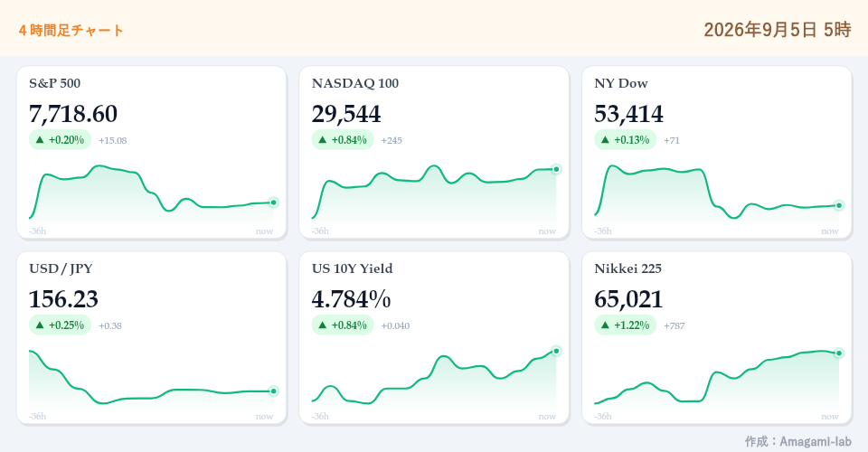Click the +0.25% badge on USD / JPY
The width and height of the screenshot is (868, 452).
click(60, 325)
